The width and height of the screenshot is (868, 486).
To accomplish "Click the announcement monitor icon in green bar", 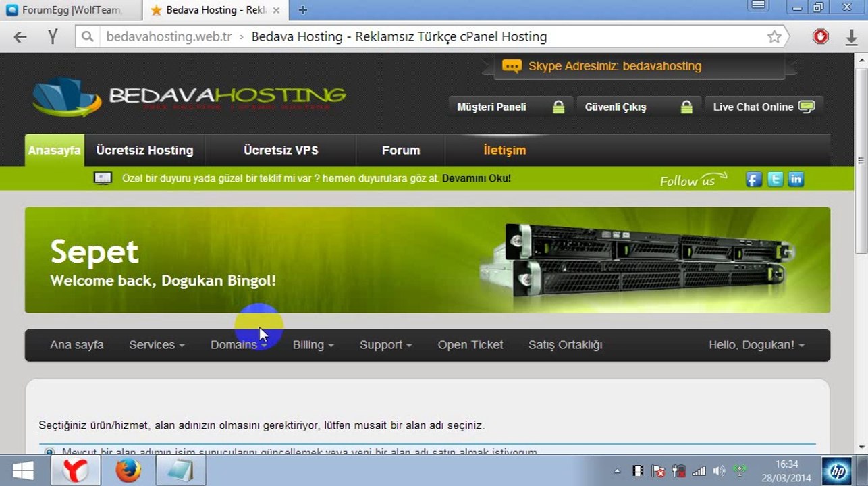I will coord(103,179).
